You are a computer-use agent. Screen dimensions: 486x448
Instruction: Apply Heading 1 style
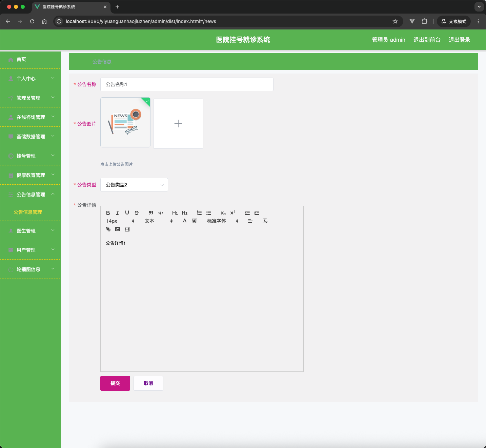(x=175, y=213)
